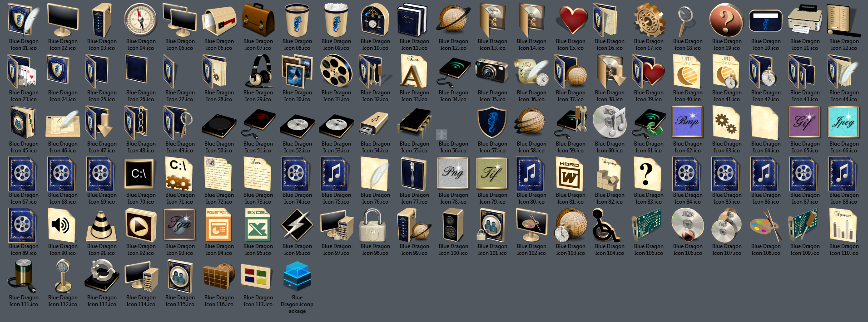Select the dragon shield Icon 57.ico
The image size is (868, 322).
[x=492, y=122]
